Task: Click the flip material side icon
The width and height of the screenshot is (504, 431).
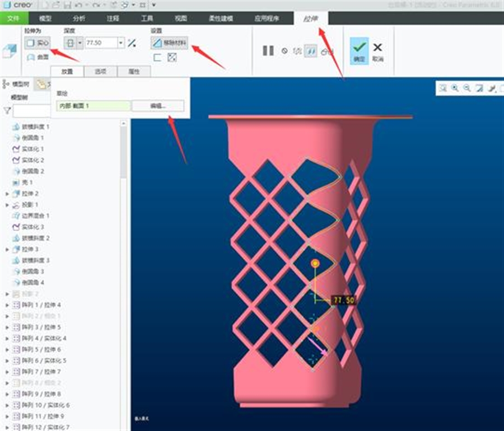Action: point(172,58)
